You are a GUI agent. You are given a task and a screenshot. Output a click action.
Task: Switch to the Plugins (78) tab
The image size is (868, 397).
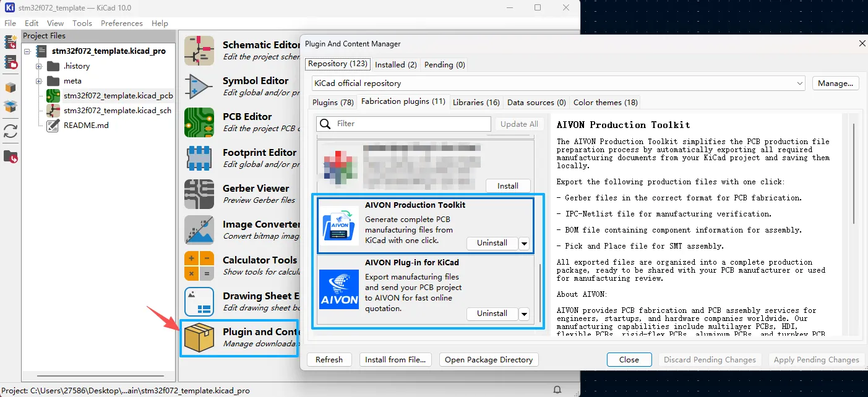[333, 102]
